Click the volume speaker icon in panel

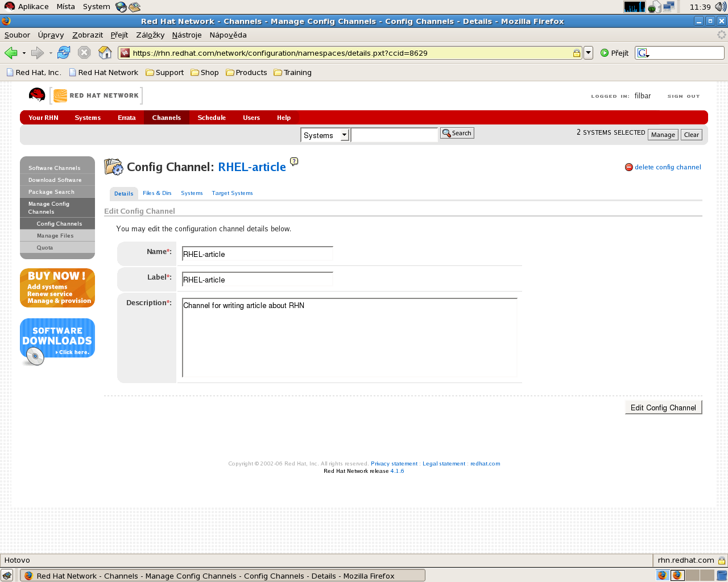coord(720,7)
